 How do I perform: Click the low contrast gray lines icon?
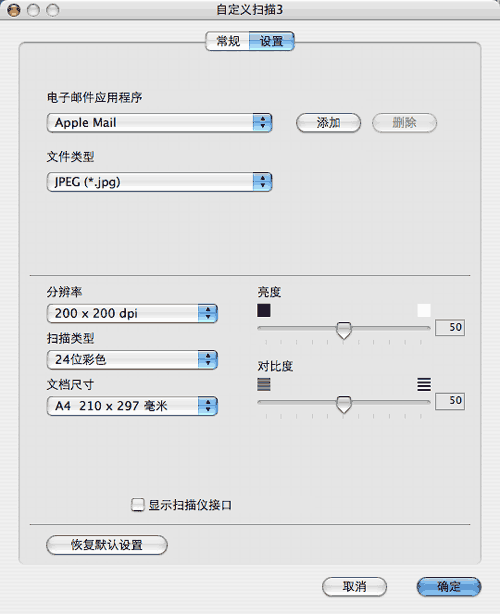click(x=264, y=384)
